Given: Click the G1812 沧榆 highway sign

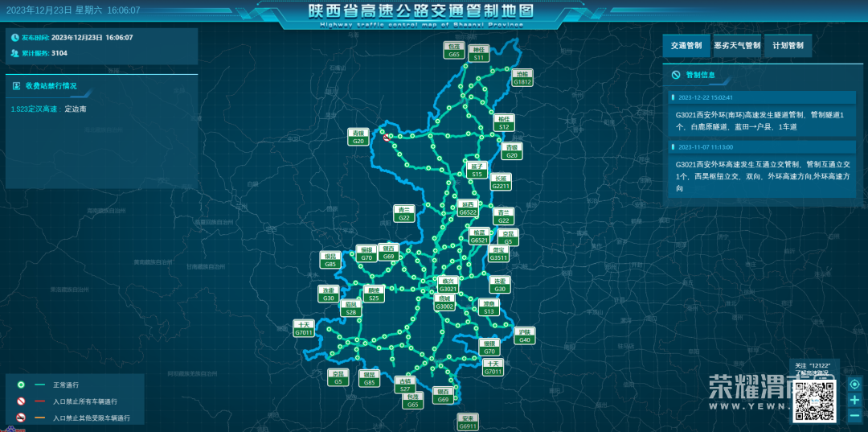Looking at the screenshot, I should click(522, 78).
